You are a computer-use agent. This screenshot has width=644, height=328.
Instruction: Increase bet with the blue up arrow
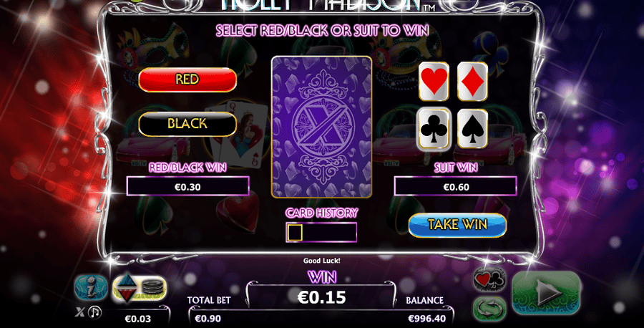click(x=127, y=279)
